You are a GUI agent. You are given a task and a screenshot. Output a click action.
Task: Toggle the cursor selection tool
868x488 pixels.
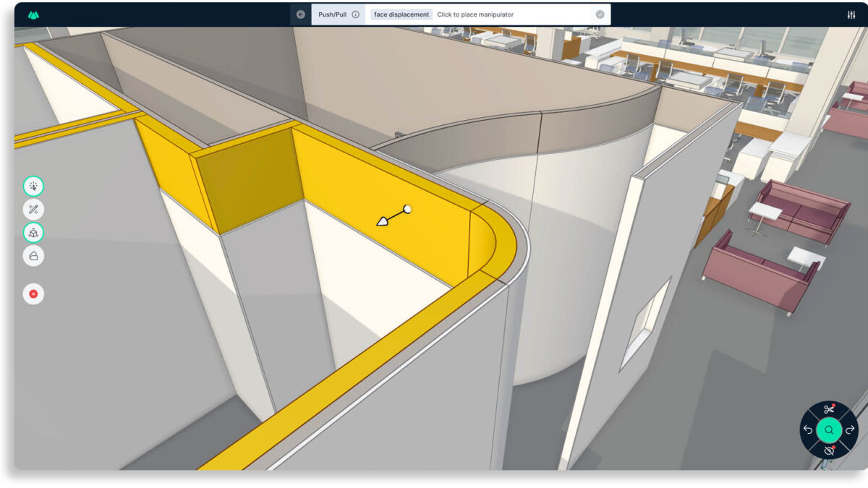tap(33, 187)
